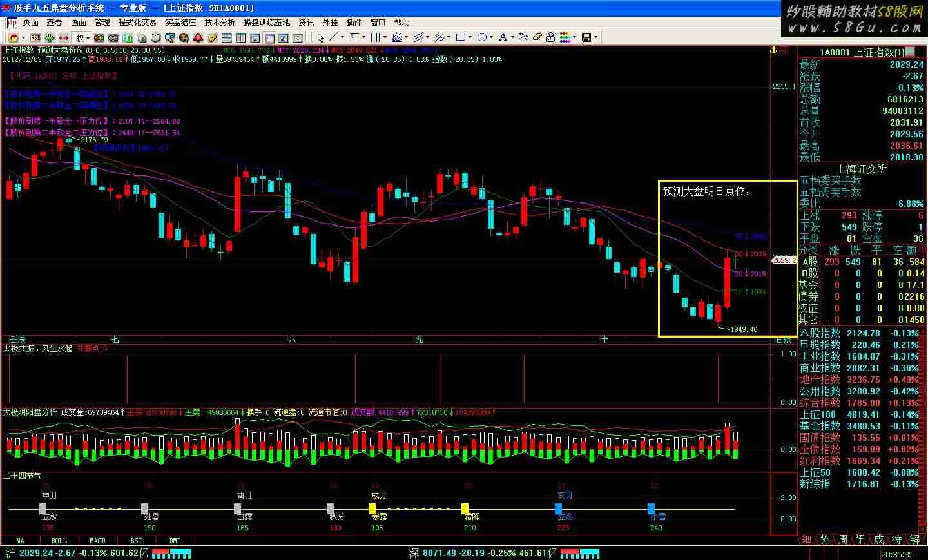Switch to the BOLL indicator tab
The image size is (928, 560).
59,540
